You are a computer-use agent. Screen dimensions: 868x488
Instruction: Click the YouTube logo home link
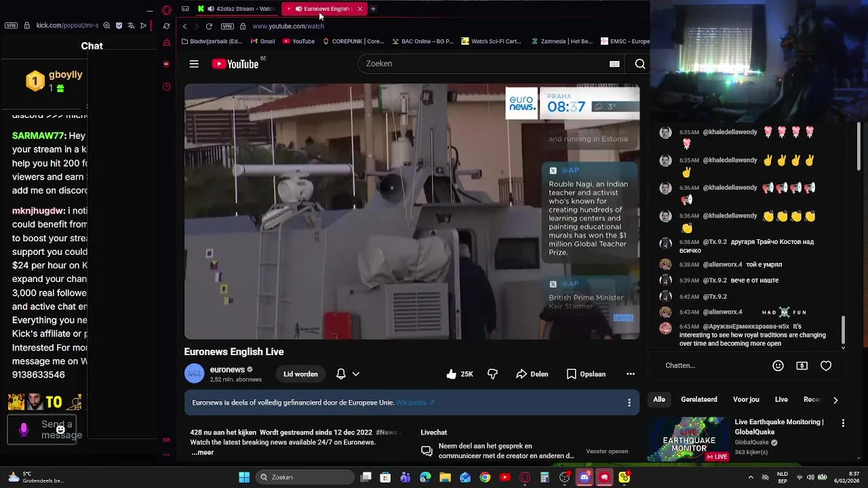[x=235, y=64]
